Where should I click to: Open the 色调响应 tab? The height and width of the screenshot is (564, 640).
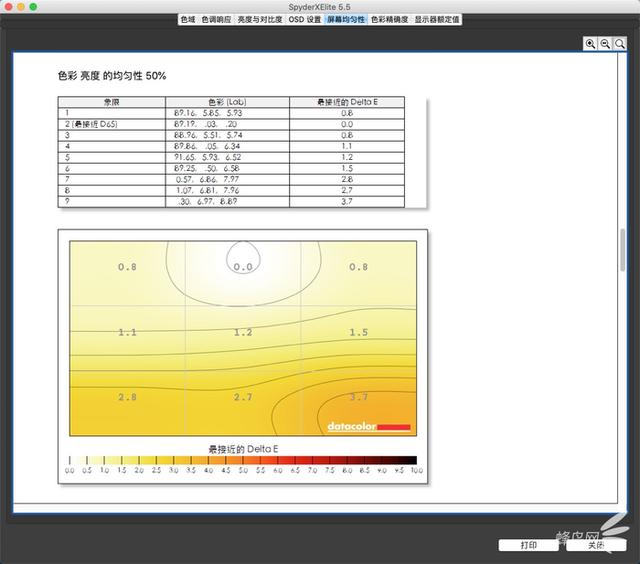pyautogui.click(x=216, y=19)
